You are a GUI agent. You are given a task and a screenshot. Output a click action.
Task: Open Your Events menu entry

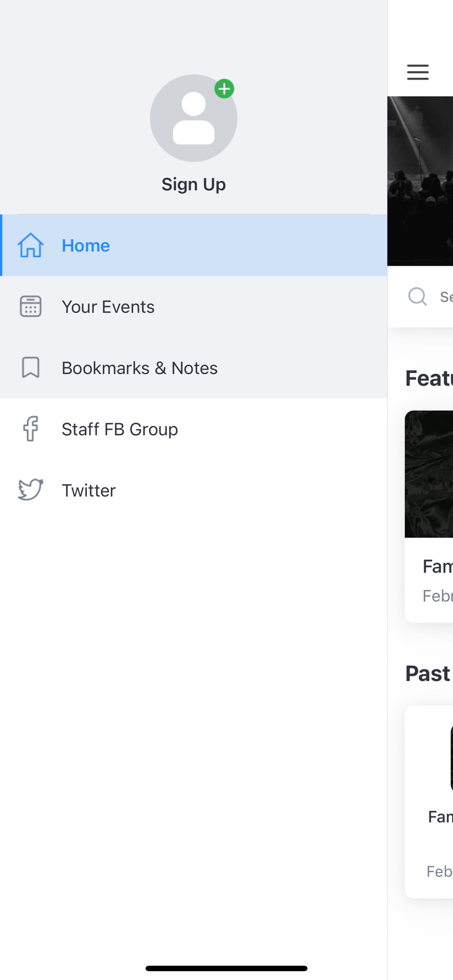tap(194, 306)
